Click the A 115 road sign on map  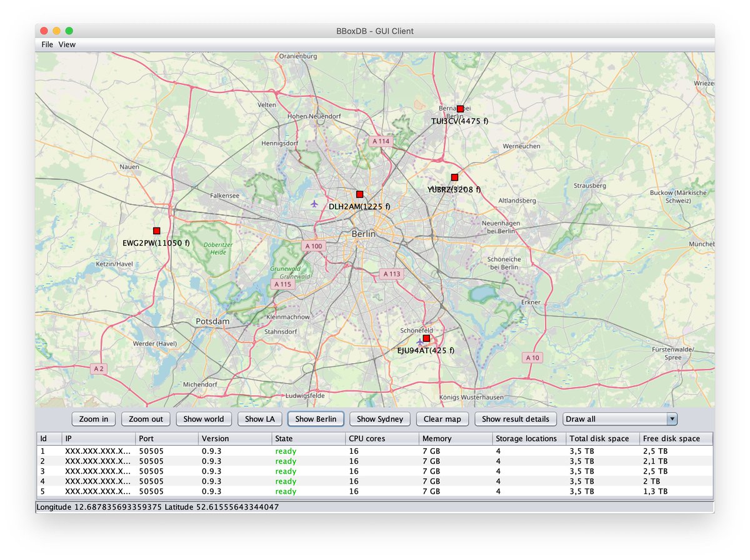click(x=282, y=284)
